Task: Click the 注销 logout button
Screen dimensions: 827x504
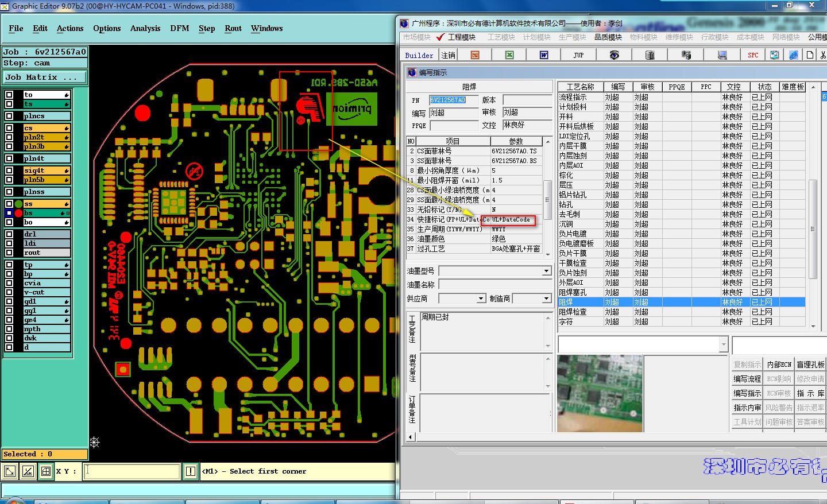Action: pyautogui.click(x=448, y=55)
